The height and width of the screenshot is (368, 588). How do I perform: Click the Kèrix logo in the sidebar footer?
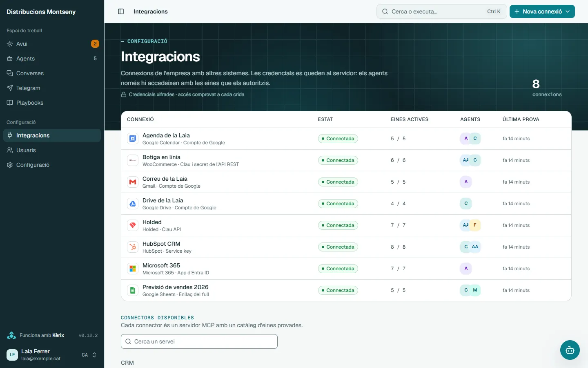[11, 335]
